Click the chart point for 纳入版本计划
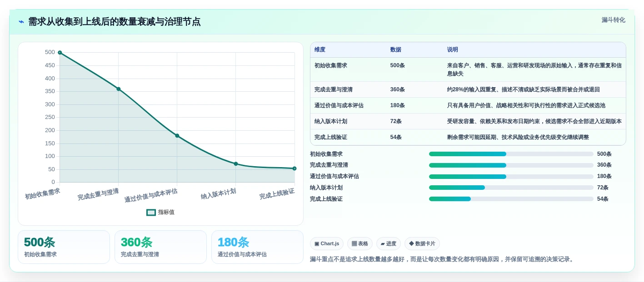Image resolution: width=644 pixels, height=282 pixels. pyautogui.click(x=236, y=163)
